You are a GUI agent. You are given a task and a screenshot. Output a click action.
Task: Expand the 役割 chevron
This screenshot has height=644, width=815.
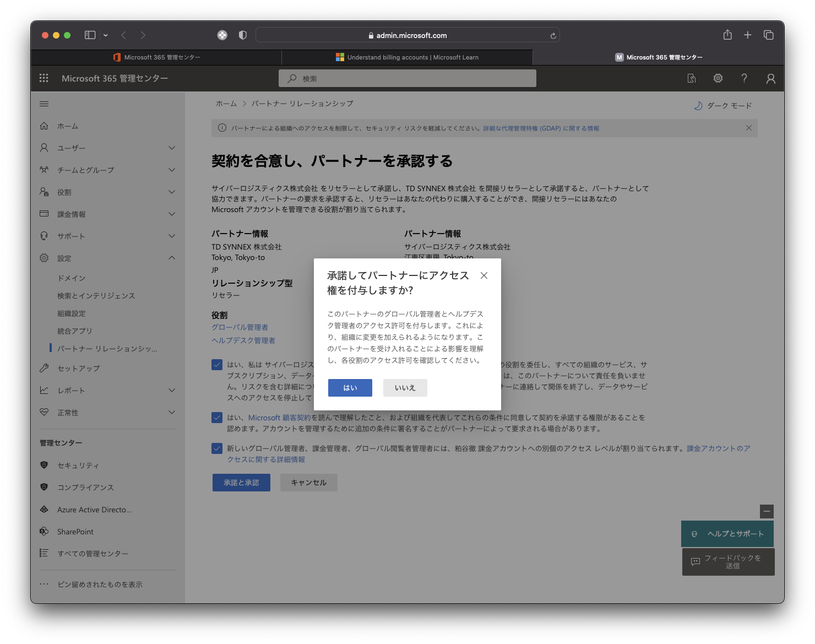click(172, 192)
